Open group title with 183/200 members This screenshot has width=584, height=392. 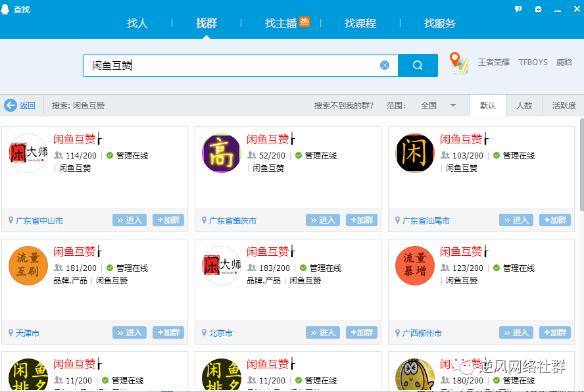point(270,251)
